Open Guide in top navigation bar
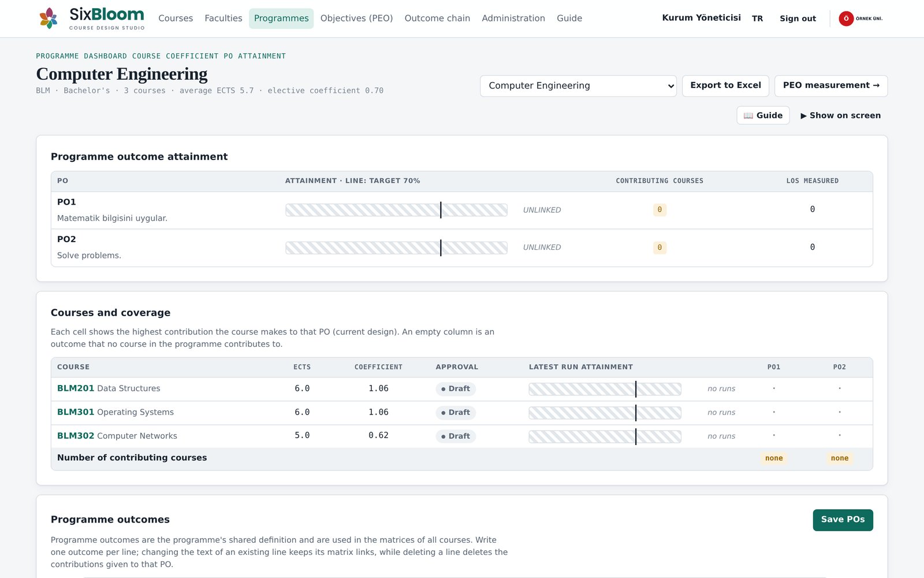Screen dimensions: 924x578 [569, 18]
